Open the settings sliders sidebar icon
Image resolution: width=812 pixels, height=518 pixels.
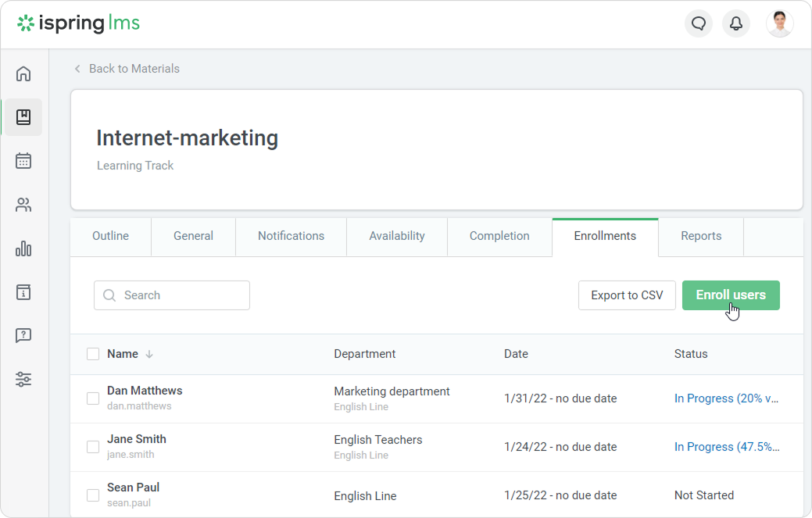[x=23, y=380]
